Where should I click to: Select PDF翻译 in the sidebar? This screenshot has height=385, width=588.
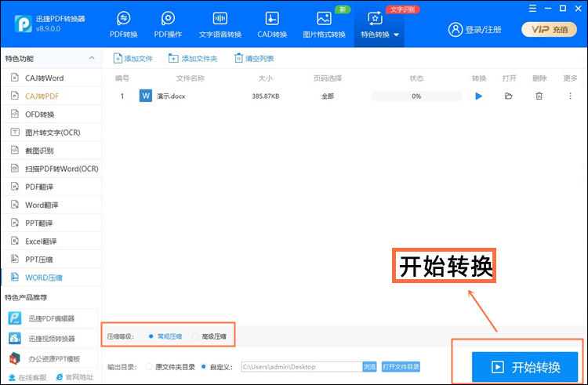pos(52,187)
